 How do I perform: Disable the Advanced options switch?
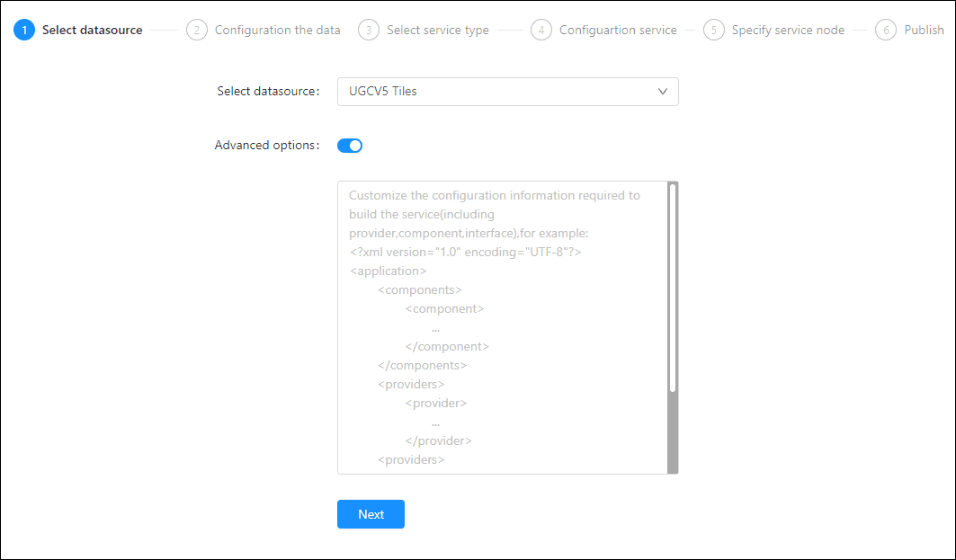tap(350, 146)
